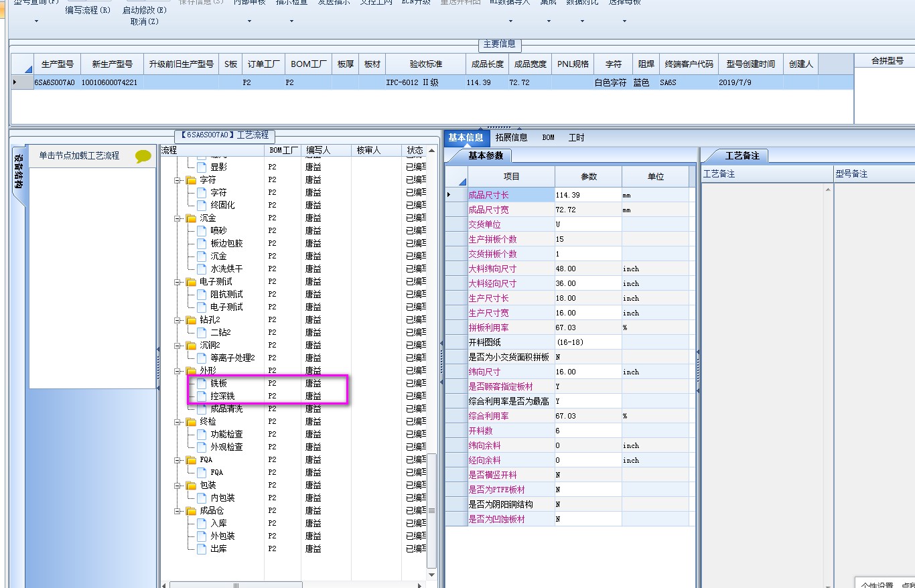Select the 控深铣 process step
This screenshot has width=915, height=588.
222,396
